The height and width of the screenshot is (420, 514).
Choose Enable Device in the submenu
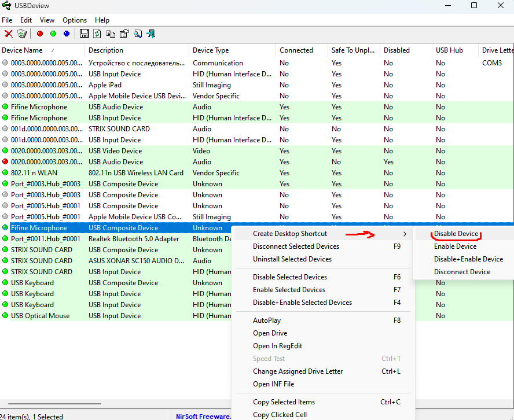455,246
